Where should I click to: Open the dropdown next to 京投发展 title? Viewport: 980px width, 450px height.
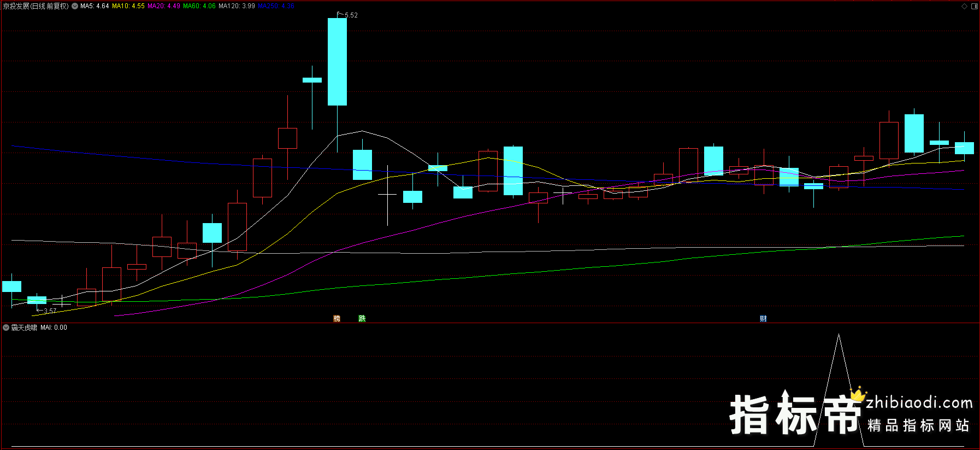coord(75,7)
